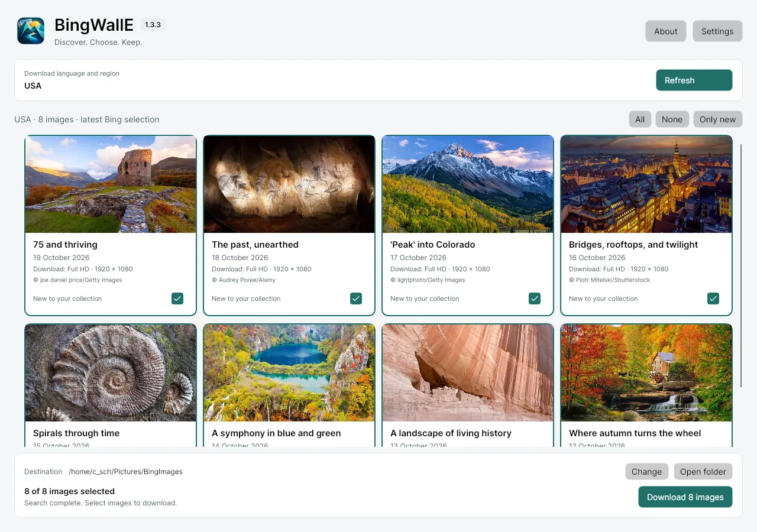
Task: Click the cave painting thumbnail
Action: 289,184
